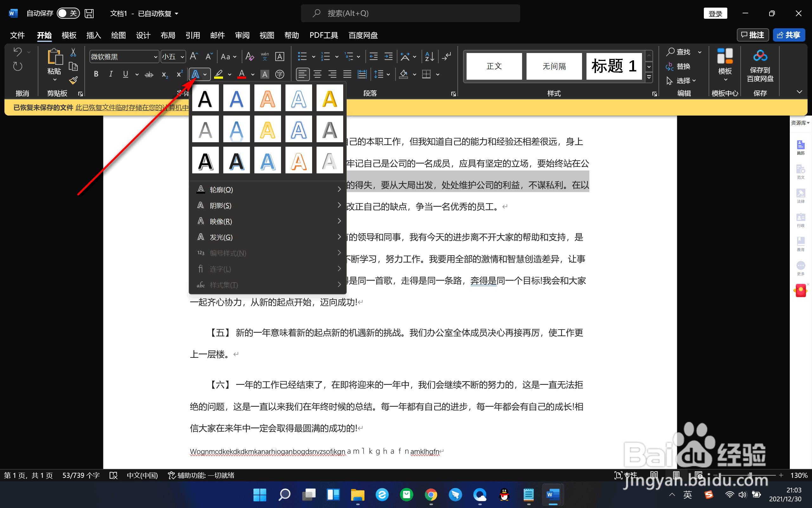The image size is (812, 508).
Task: Toggle Underline formatting
Action: 126,74
